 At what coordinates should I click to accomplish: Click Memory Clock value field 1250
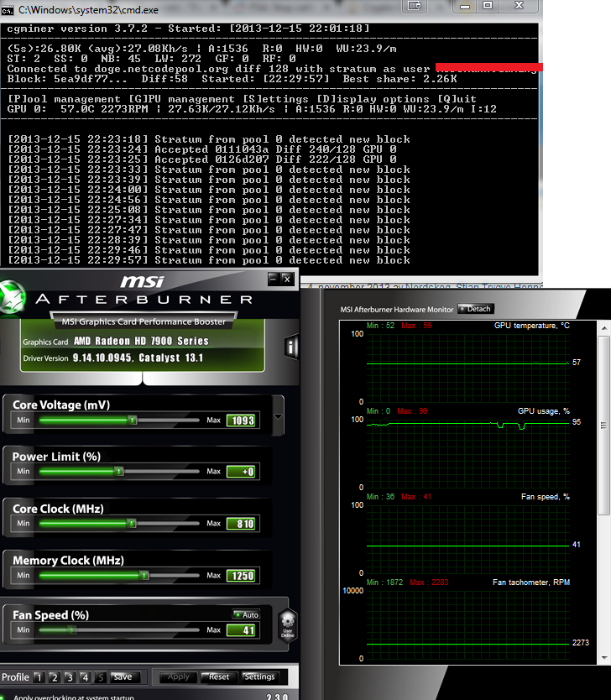click(x=241, y=576)
